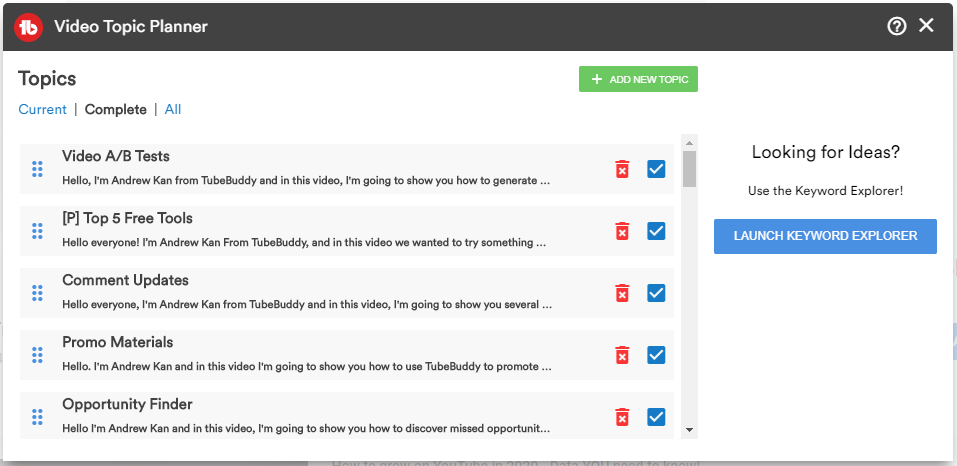This screenshot has height=466, width=957.
Task: Select the Complete topics filter
Action: [115, 110]
